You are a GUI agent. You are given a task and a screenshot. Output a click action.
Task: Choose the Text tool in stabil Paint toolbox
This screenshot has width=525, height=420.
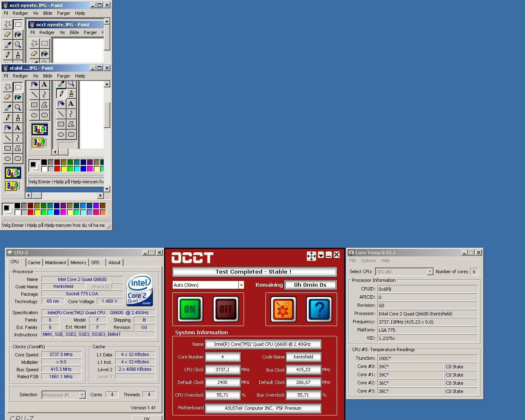18,128
